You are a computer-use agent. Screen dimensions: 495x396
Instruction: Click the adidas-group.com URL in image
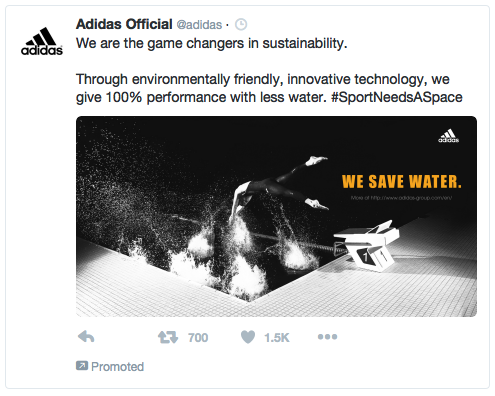pos(401,198)
